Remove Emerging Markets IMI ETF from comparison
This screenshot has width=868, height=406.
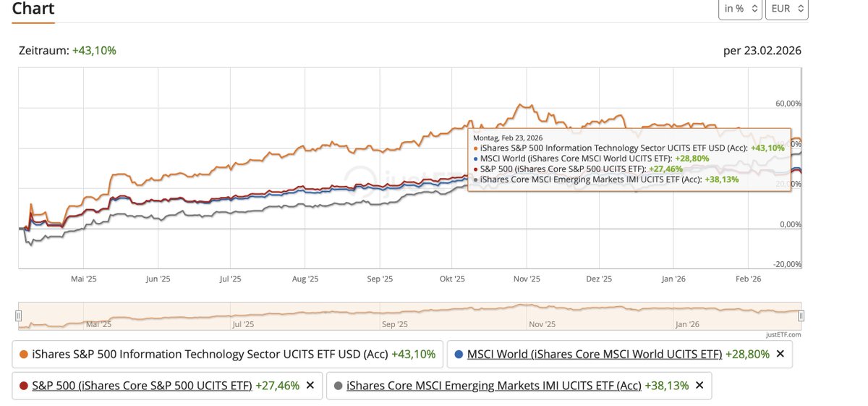click(x=699, y=385)
